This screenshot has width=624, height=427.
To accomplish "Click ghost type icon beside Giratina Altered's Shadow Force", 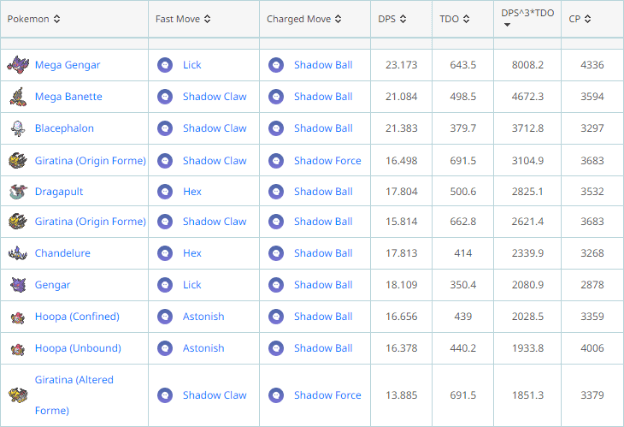I will [x=276, y=395].
